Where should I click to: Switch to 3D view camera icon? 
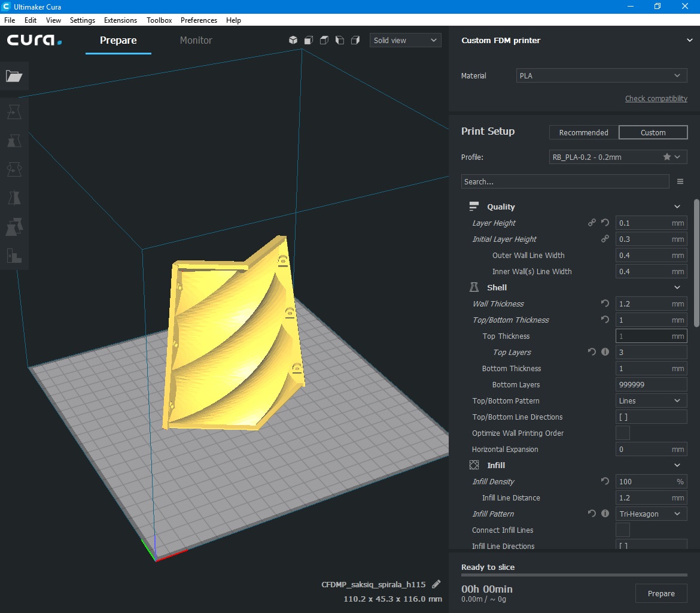coord(293,40)
